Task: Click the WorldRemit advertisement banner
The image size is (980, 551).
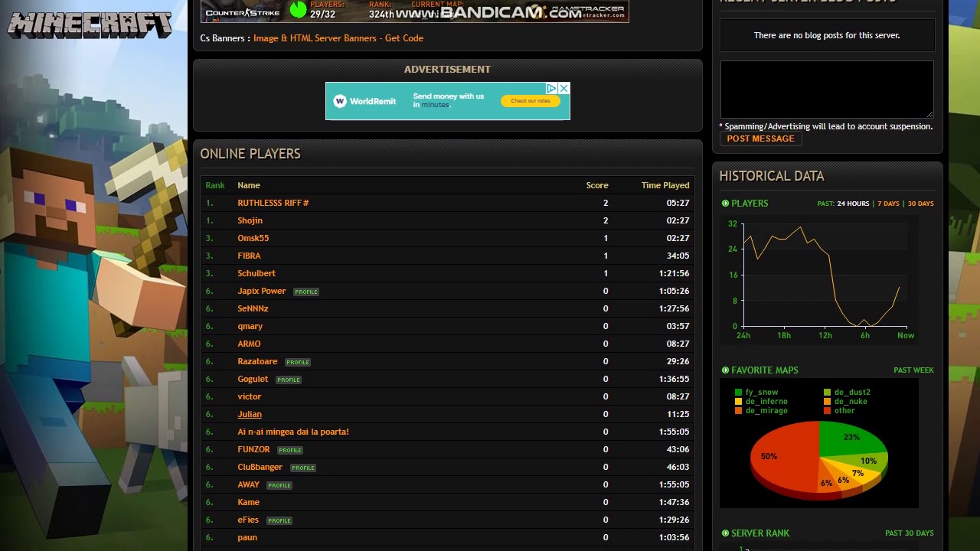Action: pos(448,101)
